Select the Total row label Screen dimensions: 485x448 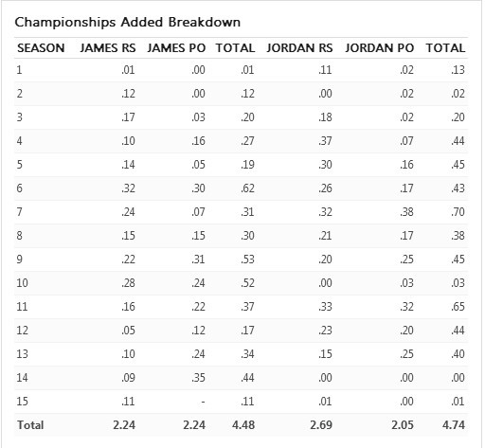pyautogui.click(x=30, y=425)
